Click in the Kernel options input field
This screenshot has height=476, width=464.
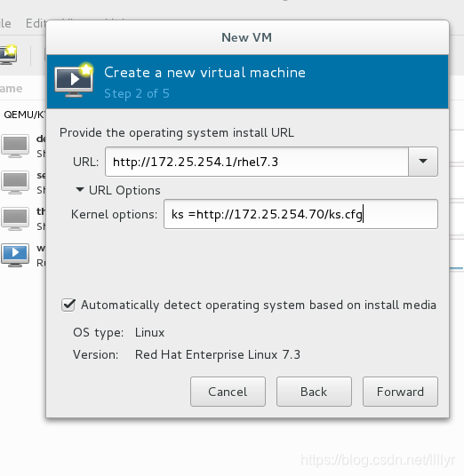(x=300, y=214)
